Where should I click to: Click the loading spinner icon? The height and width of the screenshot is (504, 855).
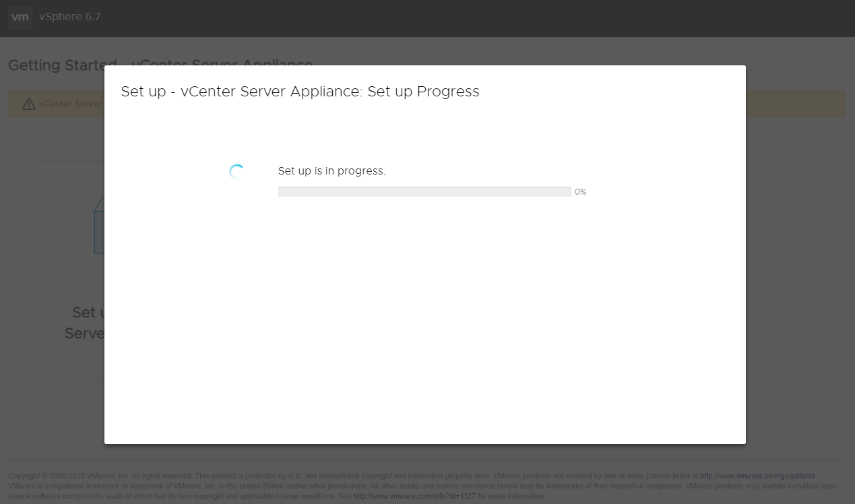[x=236, y=172]
